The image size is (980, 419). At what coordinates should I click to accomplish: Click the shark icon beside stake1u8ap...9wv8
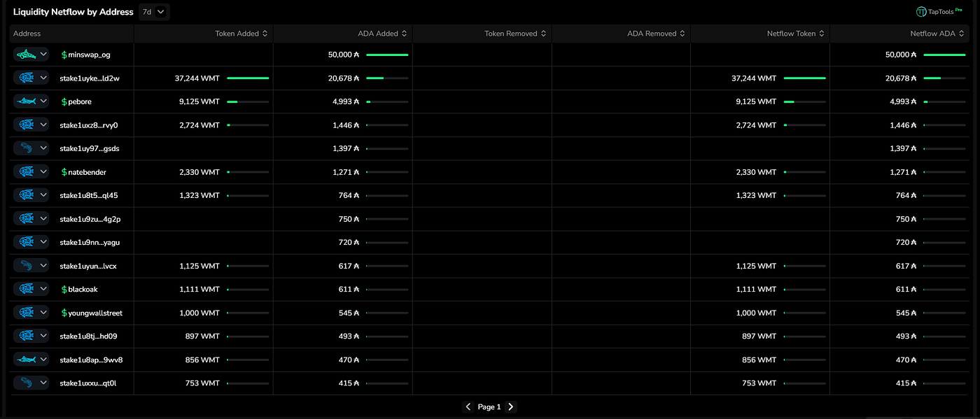(26, 360)
